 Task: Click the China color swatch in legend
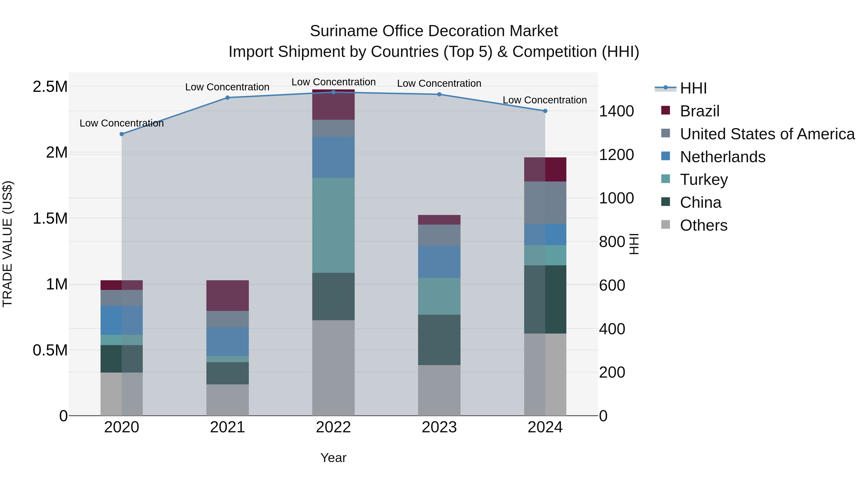pyautogui.click(x=665, y=202)
